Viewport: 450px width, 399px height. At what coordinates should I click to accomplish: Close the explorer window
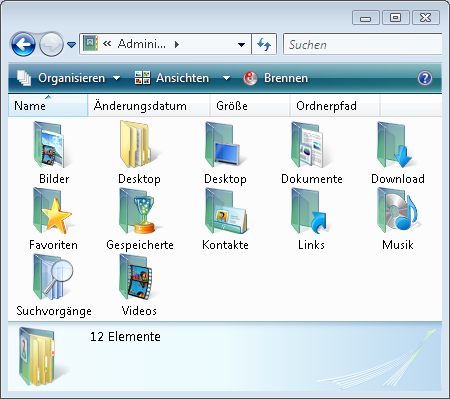[x=426, y=18]
